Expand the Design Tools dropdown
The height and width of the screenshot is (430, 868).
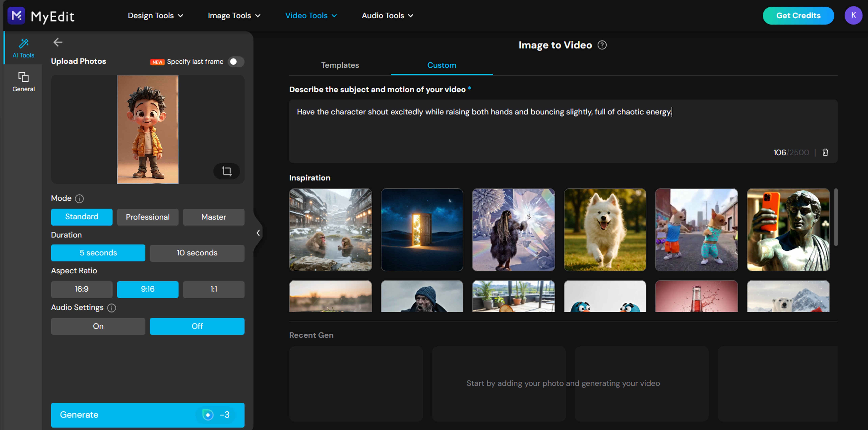coord(155,15)
